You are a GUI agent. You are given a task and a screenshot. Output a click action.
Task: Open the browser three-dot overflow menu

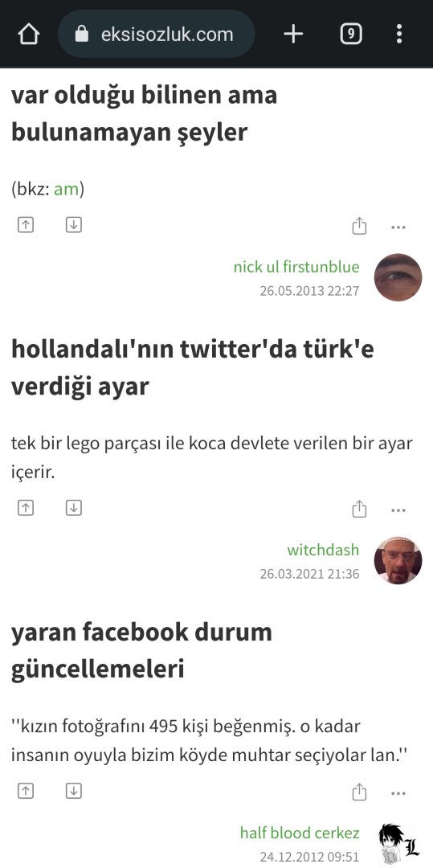pos(399,35)
